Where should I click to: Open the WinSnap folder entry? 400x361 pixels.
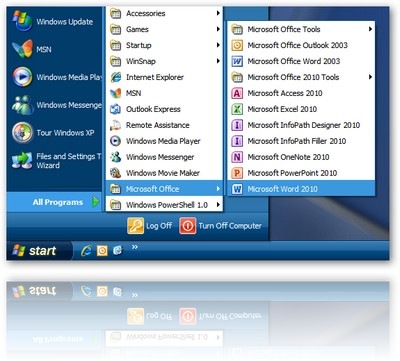164,61
